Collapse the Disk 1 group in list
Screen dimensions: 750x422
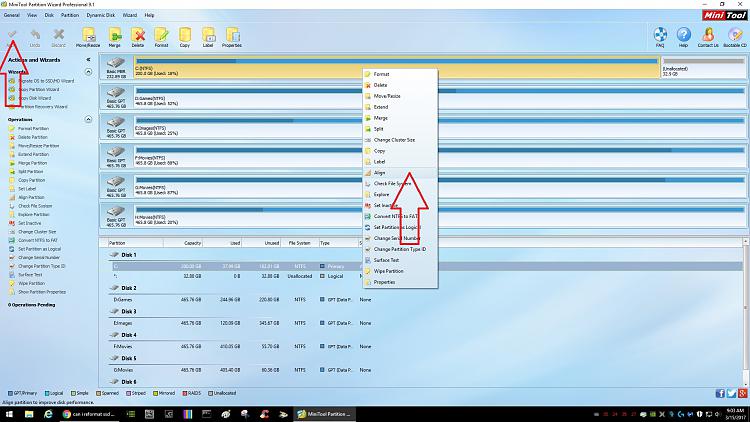tap(114, 255)
